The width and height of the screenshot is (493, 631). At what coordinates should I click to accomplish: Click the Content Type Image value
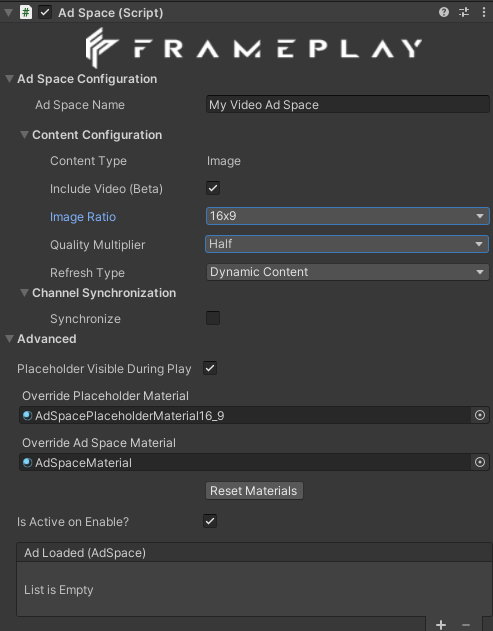(x=224, y=161)
